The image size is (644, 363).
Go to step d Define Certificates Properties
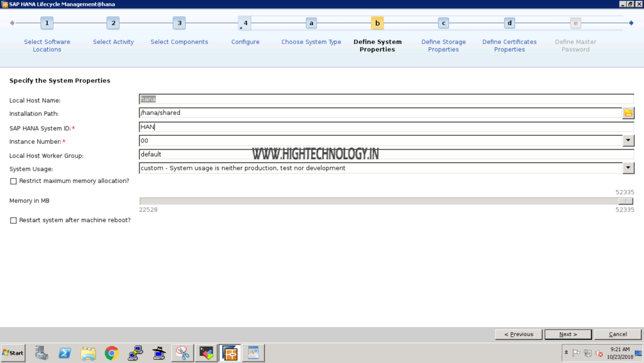[x=509, y=23]
